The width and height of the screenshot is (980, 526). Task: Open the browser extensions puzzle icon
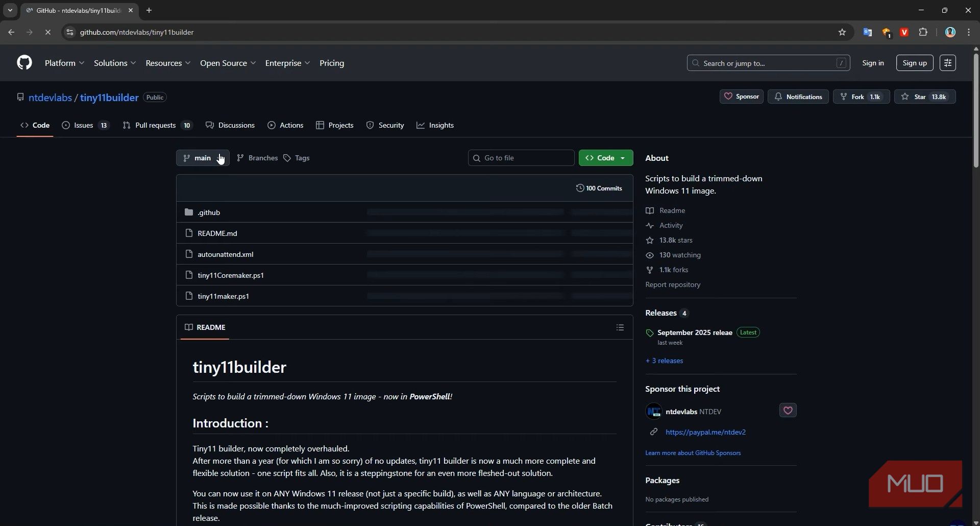pyautogui.click(x=923, y=32)
